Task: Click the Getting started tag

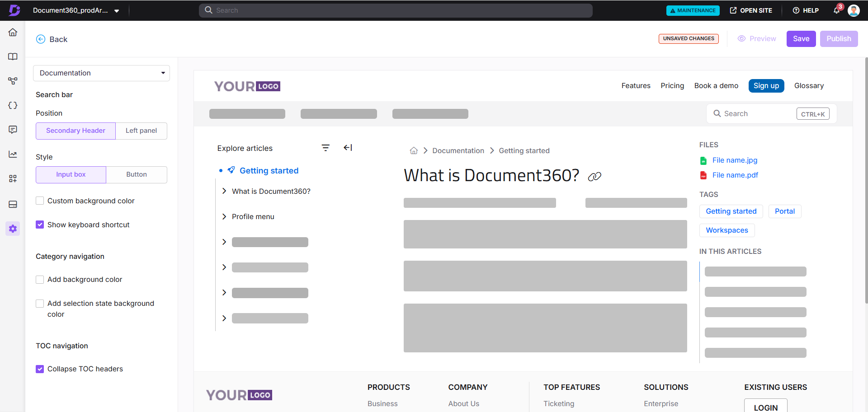Action: point(731,211)
